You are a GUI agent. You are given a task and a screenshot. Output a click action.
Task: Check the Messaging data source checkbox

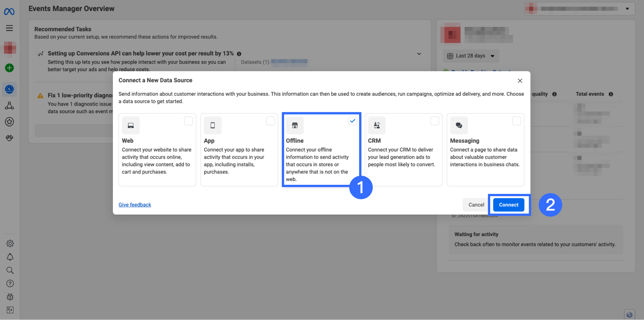point(517,121)
